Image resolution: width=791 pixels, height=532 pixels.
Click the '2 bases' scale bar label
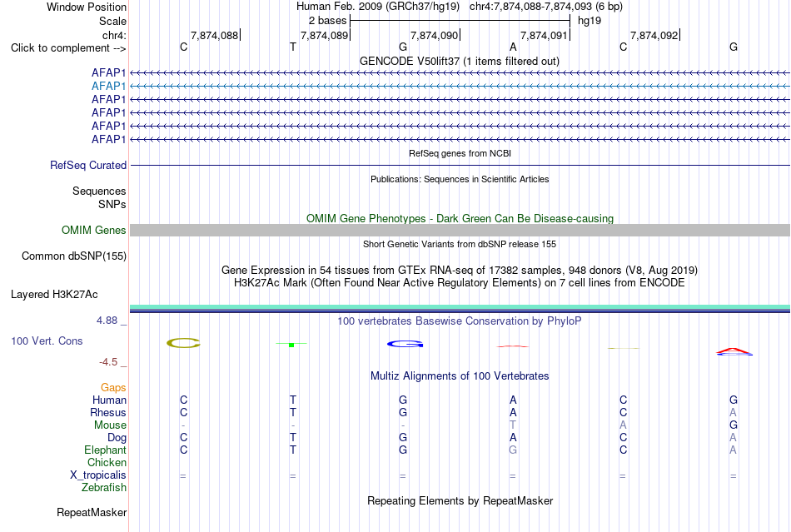tap(327, 21)
